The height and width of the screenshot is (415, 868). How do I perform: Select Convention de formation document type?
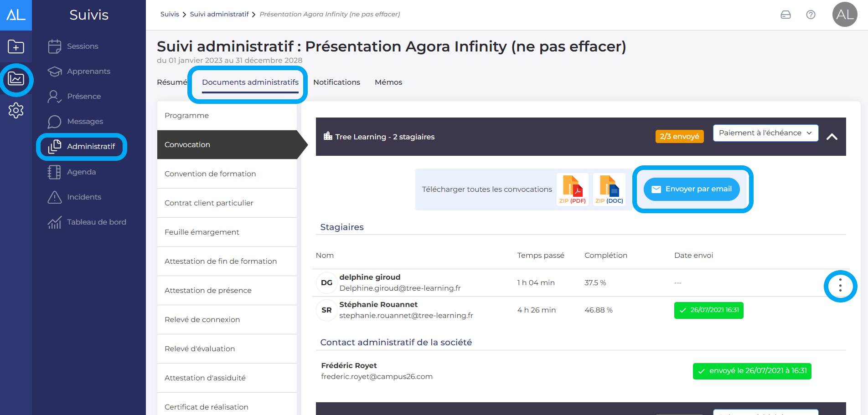click(210, 174)
